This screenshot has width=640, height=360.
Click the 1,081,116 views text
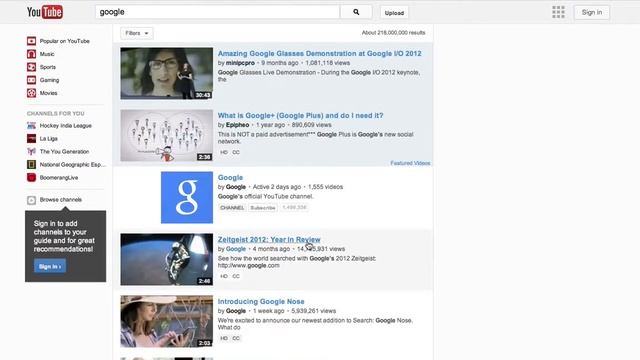328,63
